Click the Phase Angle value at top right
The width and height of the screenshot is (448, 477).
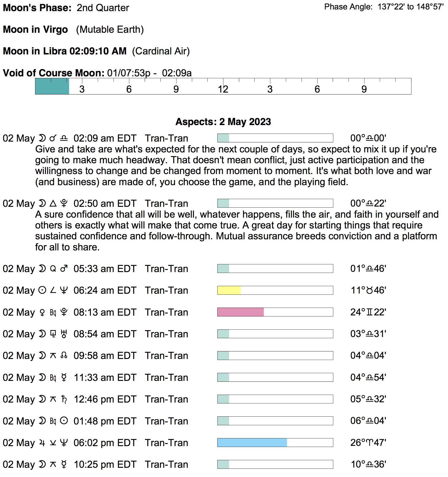(x=410, y=7)
